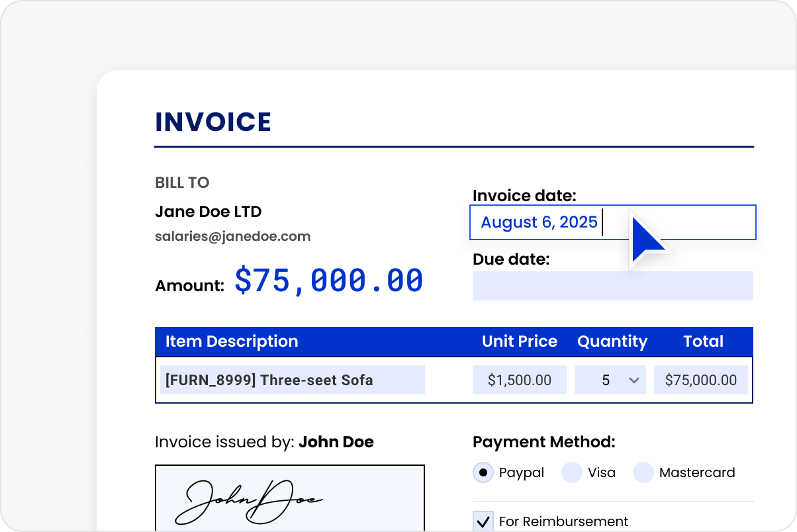Click the Three-seet Sofa description field

(292, 380)
